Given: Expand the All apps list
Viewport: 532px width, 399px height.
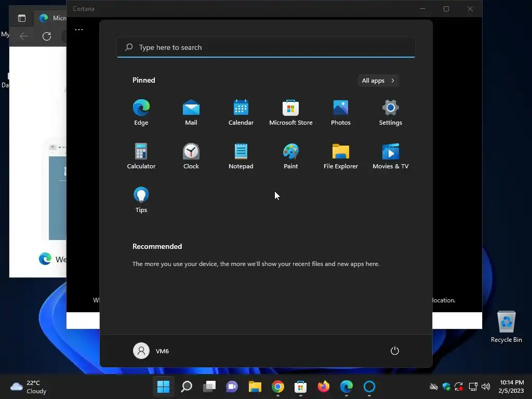Looking at the screenshot, I should tap(378, 81).
